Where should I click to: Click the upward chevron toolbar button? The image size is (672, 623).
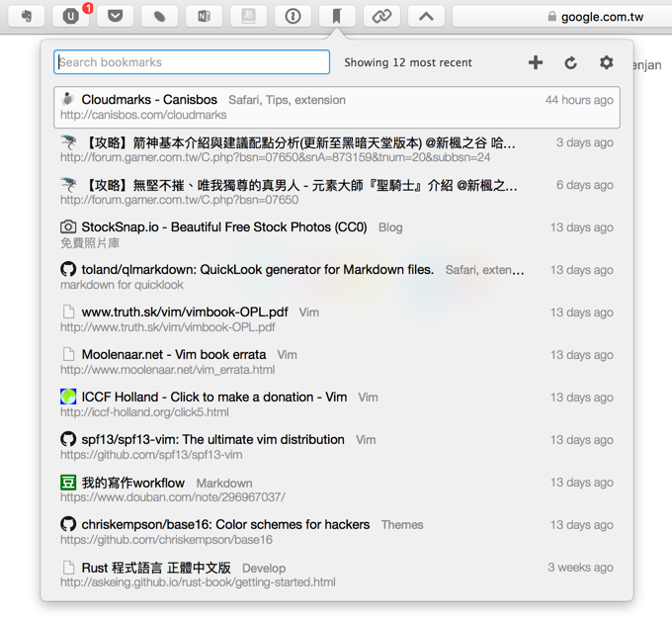pos(426,16)
